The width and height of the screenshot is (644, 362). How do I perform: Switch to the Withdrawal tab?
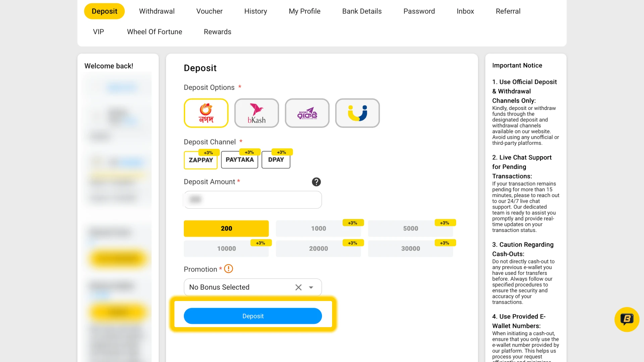coord(157,11)
